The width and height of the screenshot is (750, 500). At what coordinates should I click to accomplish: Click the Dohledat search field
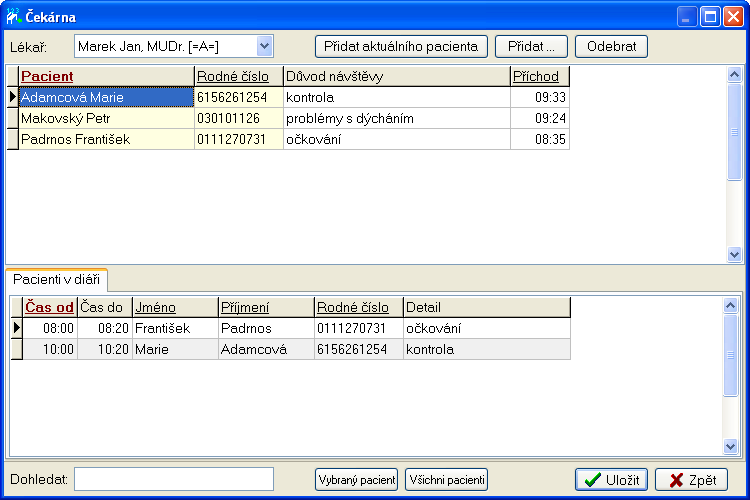point(174,480)
